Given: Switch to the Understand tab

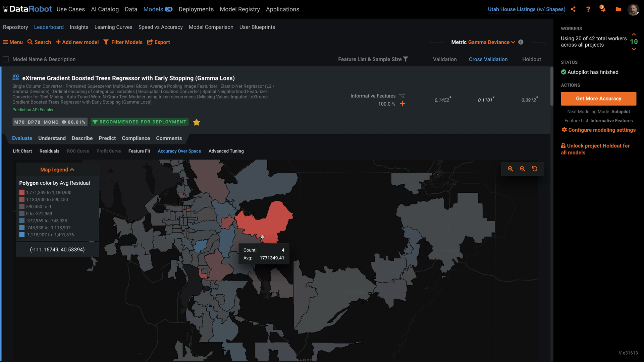Looking at the screenshot, I should point(52,138).
